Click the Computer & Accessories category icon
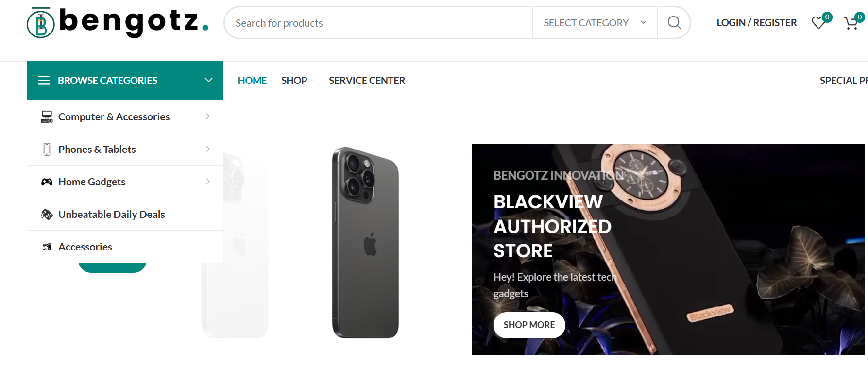The width and height of the screenshot is (868, 366). (47, 117)
